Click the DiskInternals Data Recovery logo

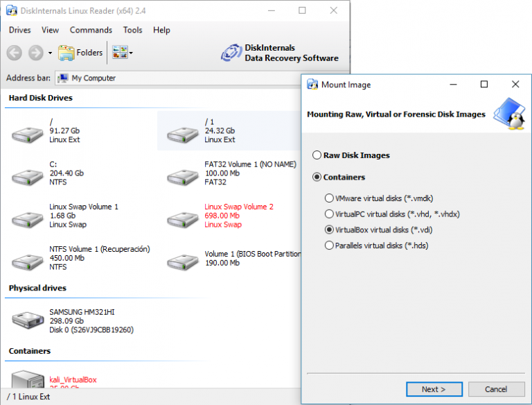click(280, 53)
